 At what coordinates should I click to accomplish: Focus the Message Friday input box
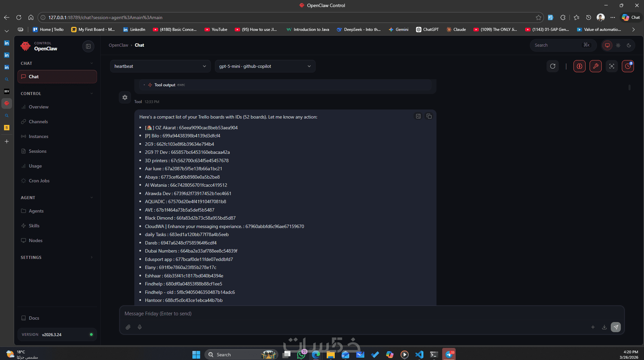[372, 314]
